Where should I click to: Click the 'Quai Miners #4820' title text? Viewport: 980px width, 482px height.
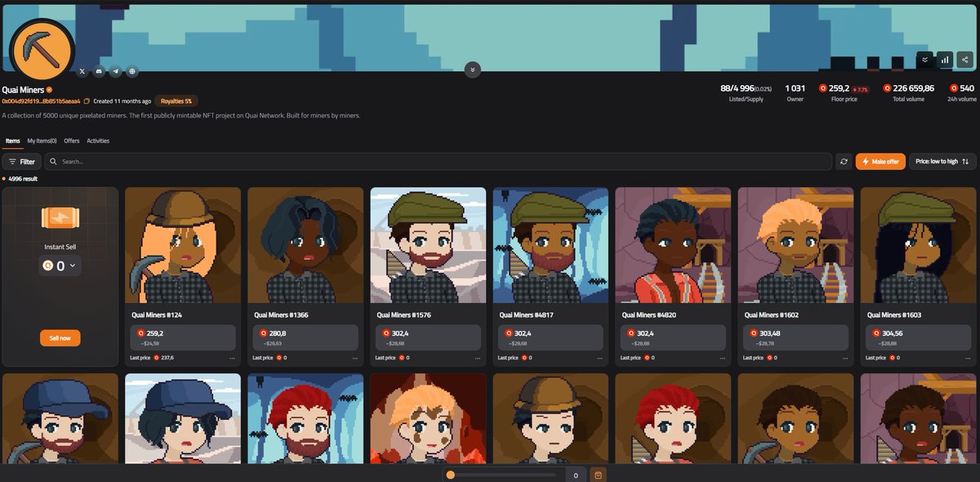click(x=648, y=315)
